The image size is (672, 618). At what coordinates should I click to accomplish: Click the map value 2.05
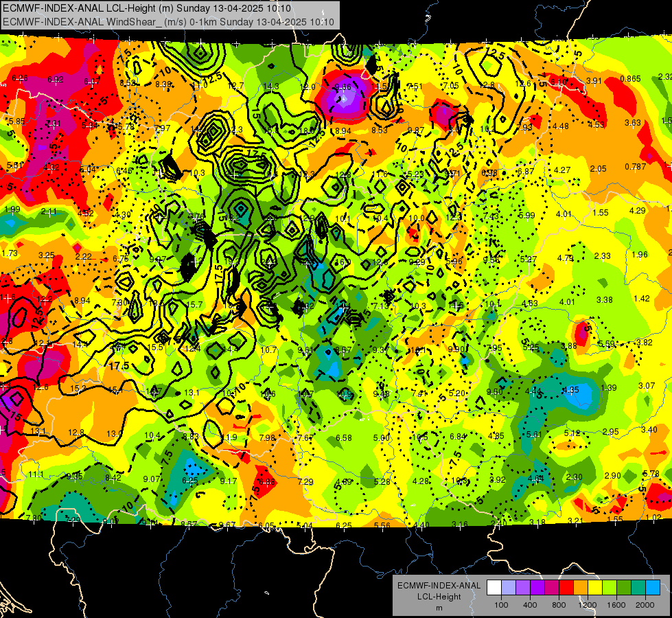(x=598, y=168)
